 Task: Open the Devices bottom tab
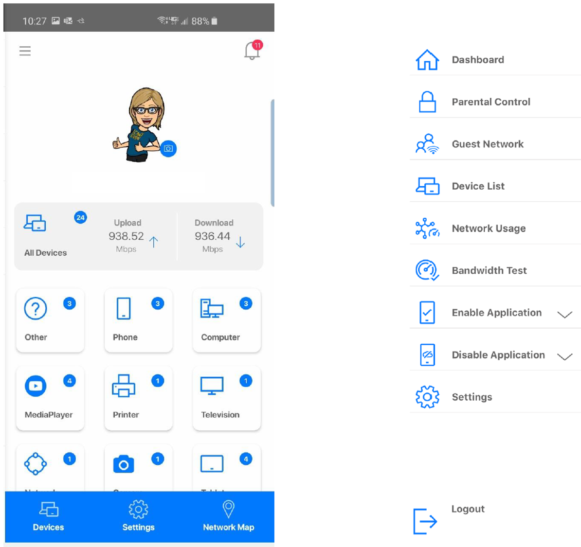click(49, 516)
